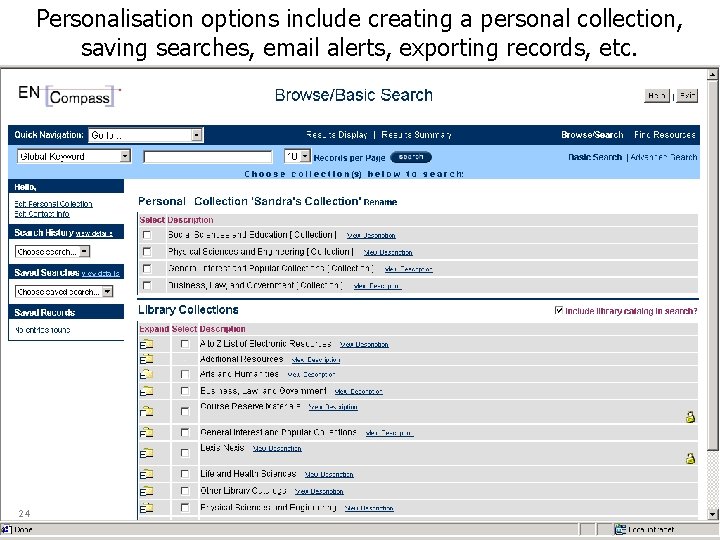Expand Physical Sciences and Engineering library folder
The width and height of the screenshot is (720, 540).
pyautogui.click(x=146, y=508)
